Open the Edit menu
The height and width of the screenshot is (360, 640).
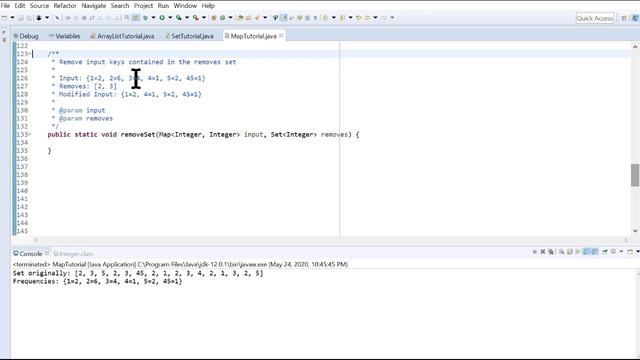coord(20,6)
